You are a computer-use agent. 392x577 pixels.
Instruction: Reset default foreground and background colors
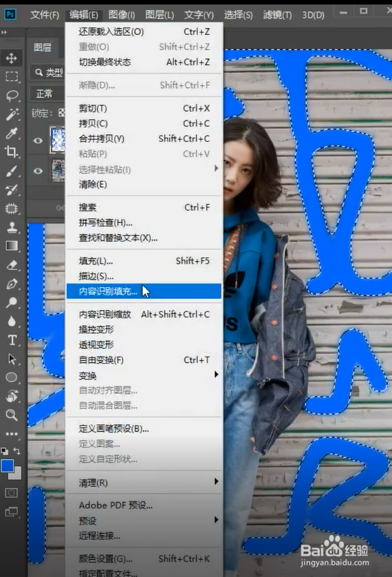coord(4,451)
